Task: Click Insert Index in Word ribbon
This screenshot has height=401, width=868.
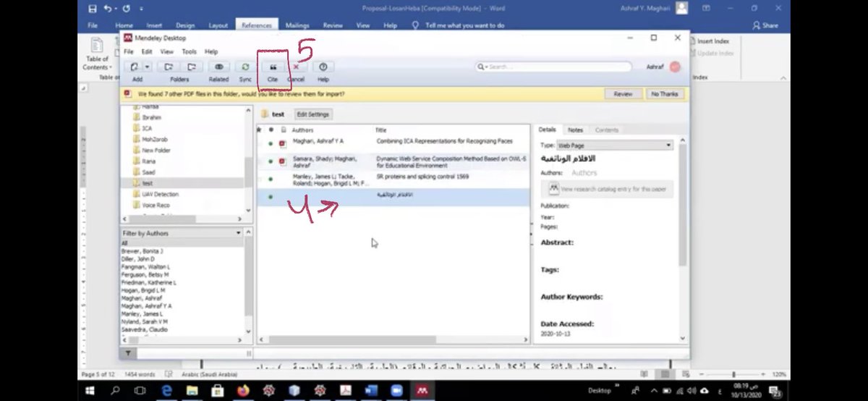Action: [709, 41]
